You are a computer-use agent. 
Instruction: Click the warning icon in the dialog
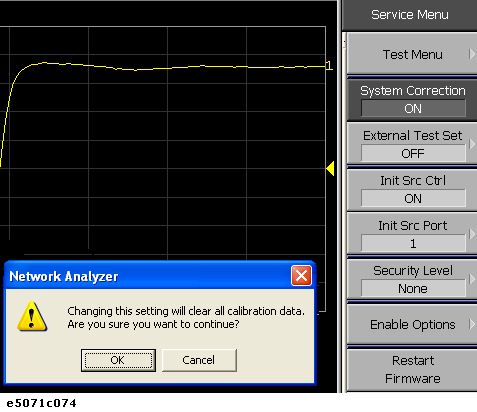pyautogui.click(x=32, y=316)
